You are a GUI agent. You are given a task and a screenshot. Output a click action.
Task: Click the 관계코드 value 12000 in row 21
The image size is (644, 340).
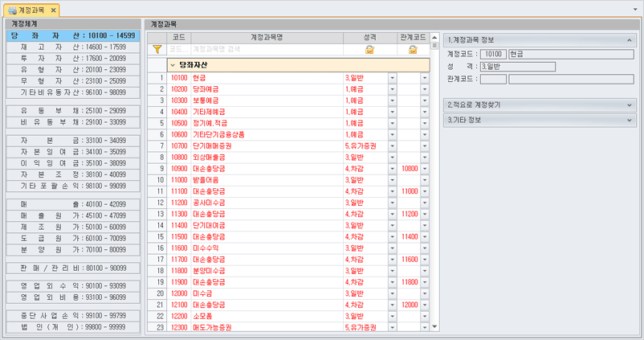pyautogui.click(x=410, y=305)
